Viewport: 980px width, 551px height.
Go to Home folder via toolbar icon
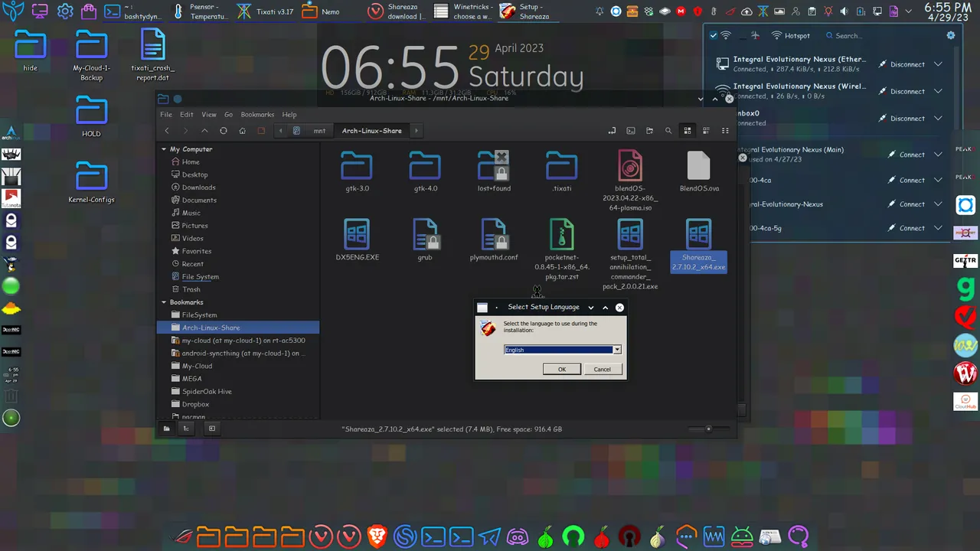pyautogui.click(x=243, y=131)
